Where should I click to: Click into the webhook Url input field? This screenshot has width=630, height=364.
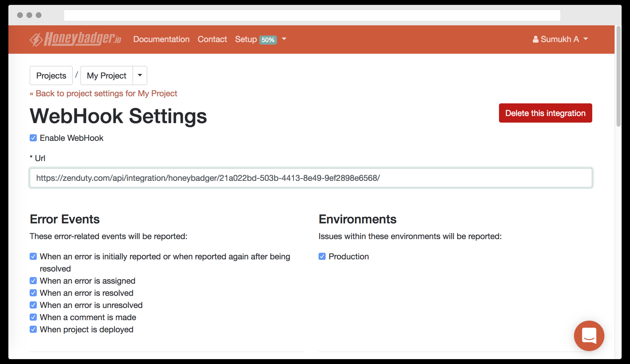point(311,178)
